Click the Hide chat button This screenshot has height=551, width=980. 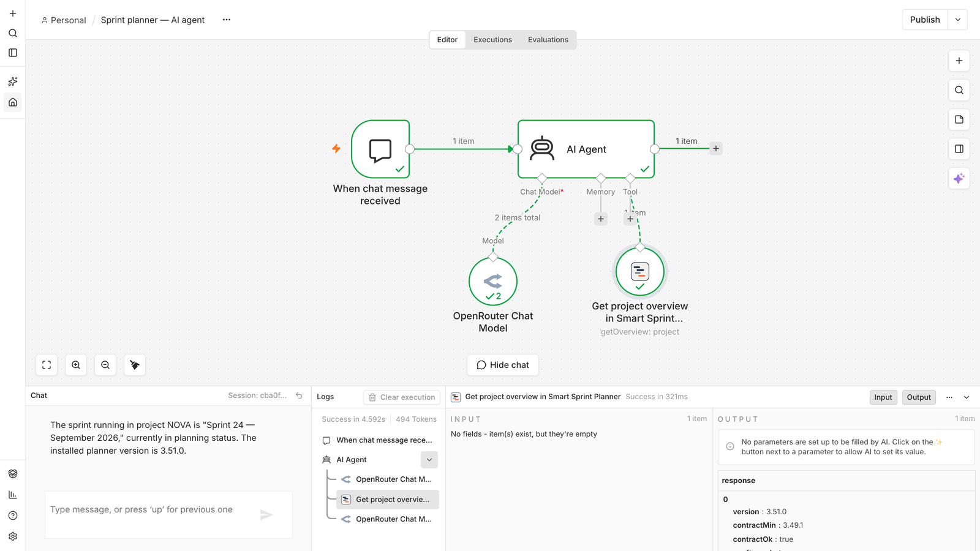coord(503,365)
